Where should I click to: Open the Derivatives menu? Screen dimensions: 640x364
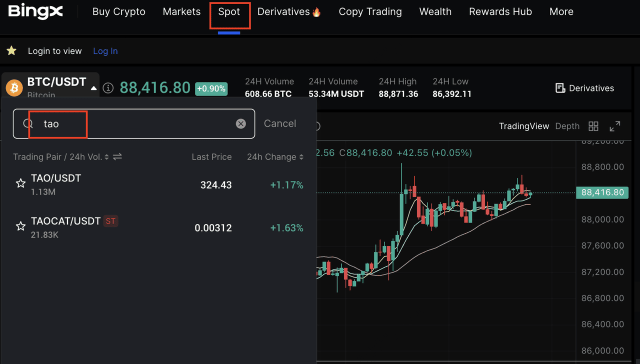283,11
